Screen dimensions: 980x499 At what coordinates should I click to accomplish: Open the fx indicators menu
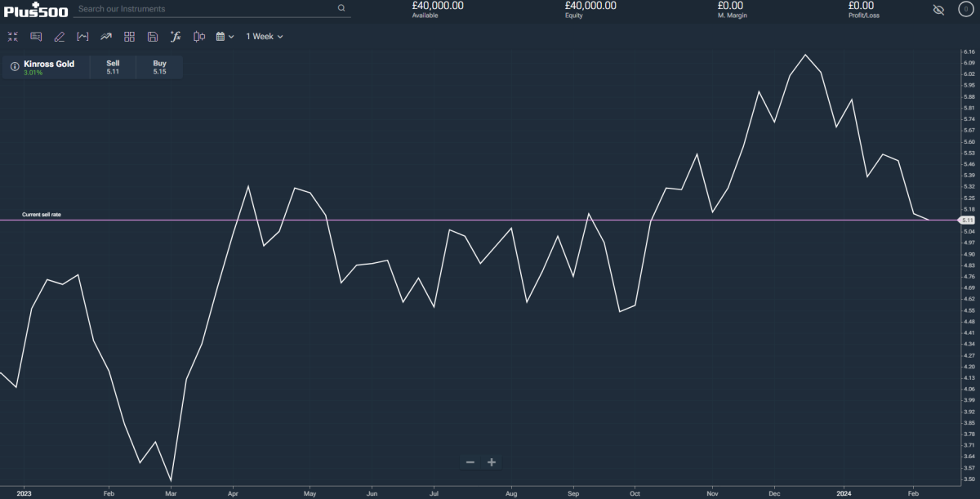[x=176, y=37]
